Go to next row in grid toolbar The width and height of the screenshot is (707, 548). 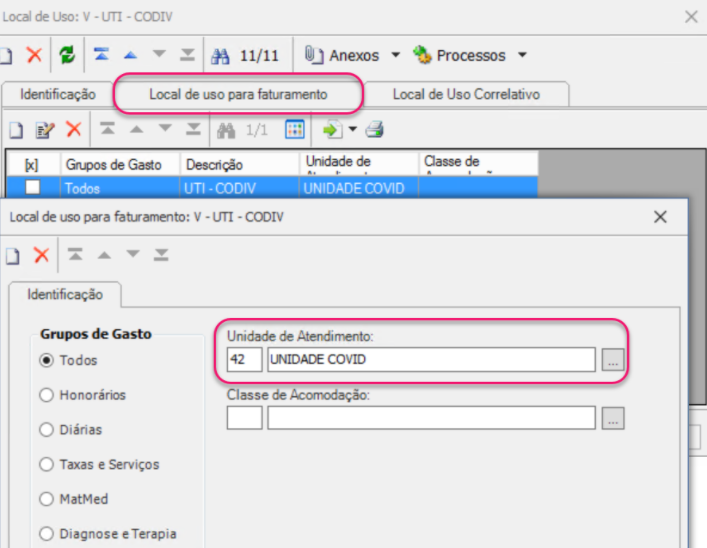pos(165,129)
